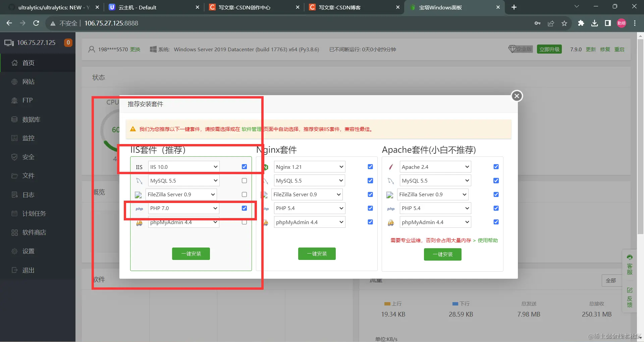Click 立即升级 upgrade button
644x342 pixels.
(x=549, y=49)
